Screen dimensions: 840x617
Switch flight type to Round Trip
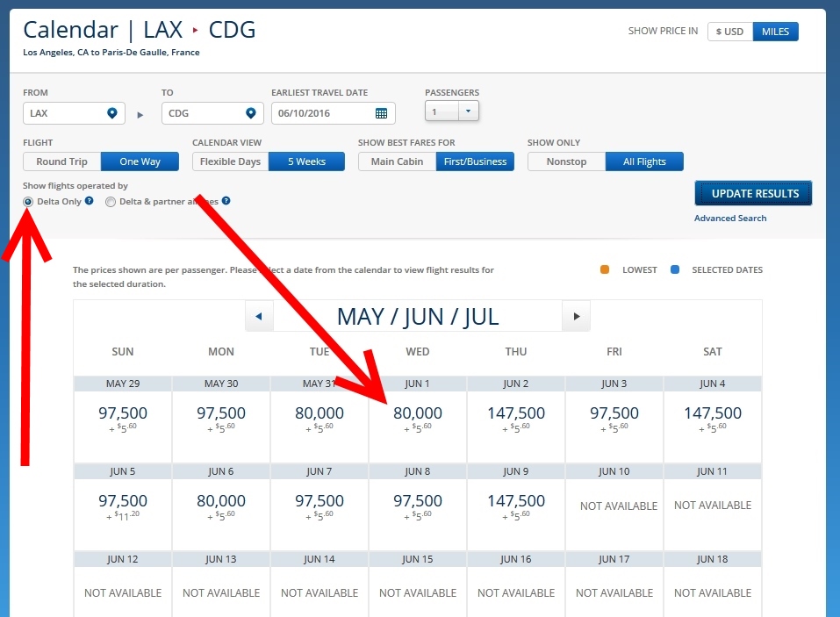point(61,161)
